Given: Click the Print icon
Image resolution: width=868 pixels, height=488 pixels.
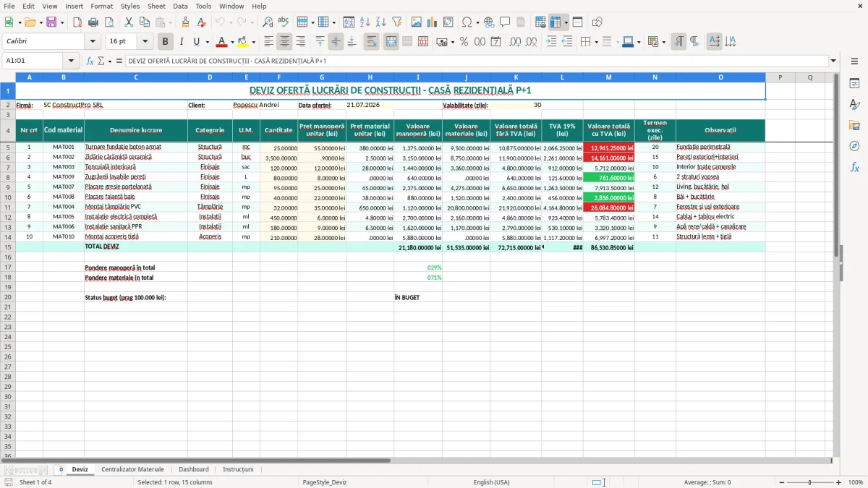Looking at the screenshot, I should click(93, 22).
